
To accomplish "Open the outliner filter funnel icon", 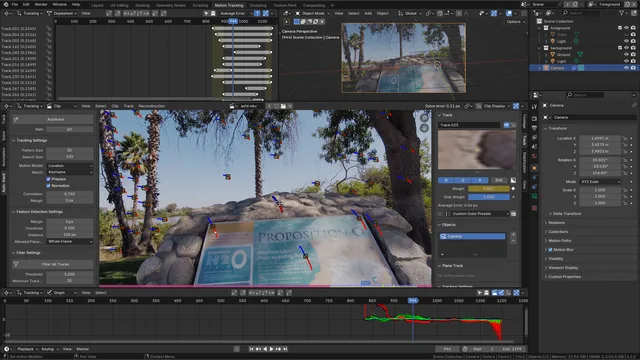I will pos(622,13).
